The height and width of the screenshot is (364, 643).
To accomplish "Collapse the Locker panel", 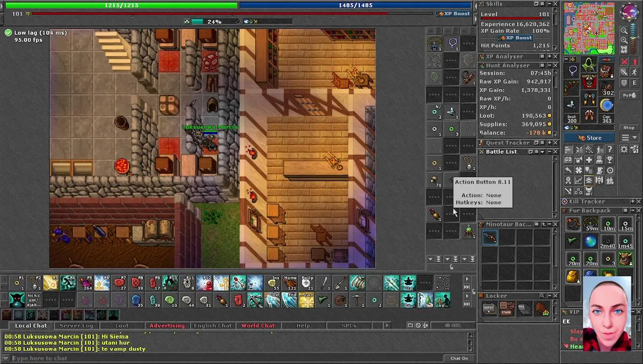I will [x=549, y=296].
